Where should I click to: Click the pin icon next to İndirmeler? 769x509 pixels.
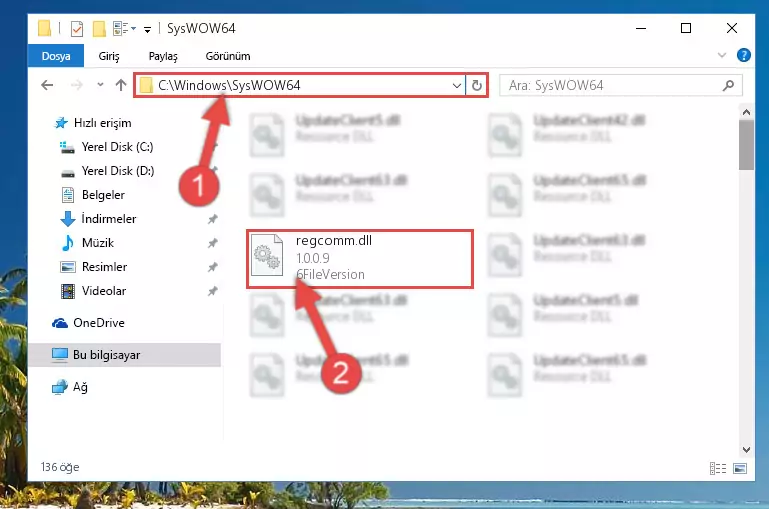[212, 219]
